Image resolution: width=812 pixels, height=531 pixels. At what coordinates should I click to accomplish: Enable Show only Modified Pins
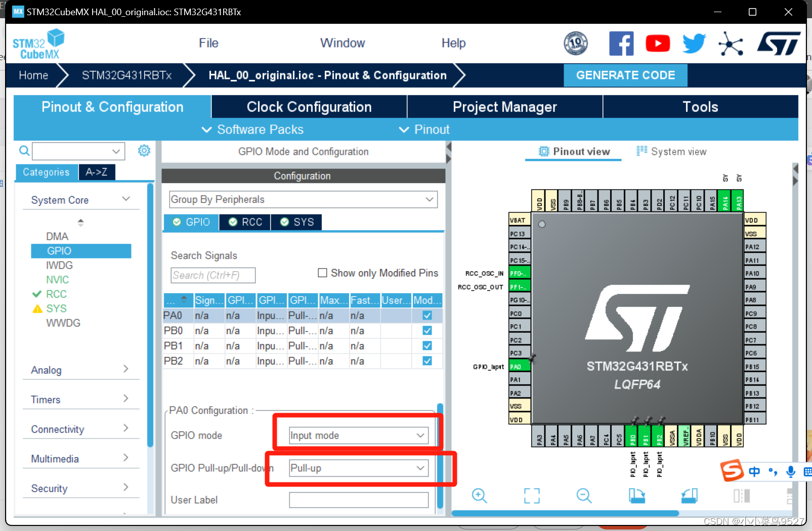pos(322,273)
